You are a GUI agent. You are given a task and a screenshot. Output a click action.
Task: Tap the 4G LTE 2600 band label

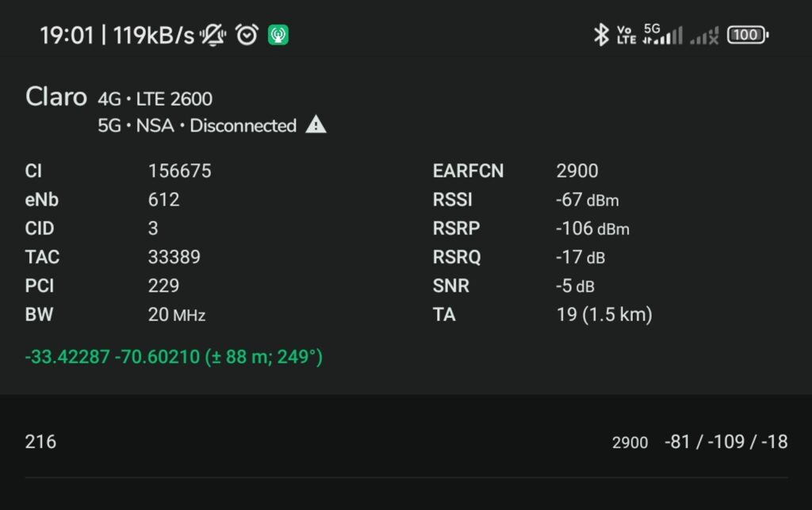[155, 99]
